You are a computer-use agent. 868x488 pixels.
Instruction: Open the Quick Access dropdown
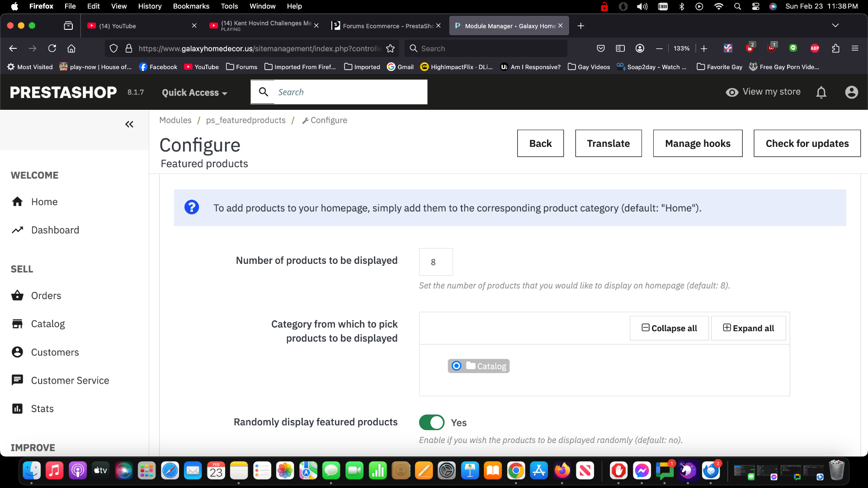coord(194,93)
